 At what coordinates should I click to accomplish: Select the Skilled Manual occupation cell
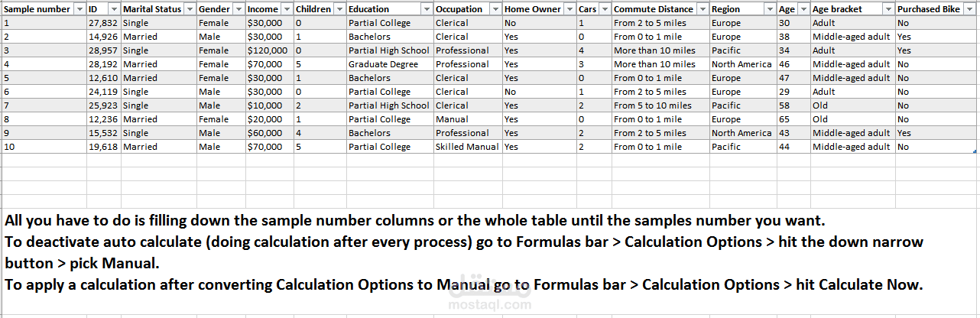(x=466, y=147)
